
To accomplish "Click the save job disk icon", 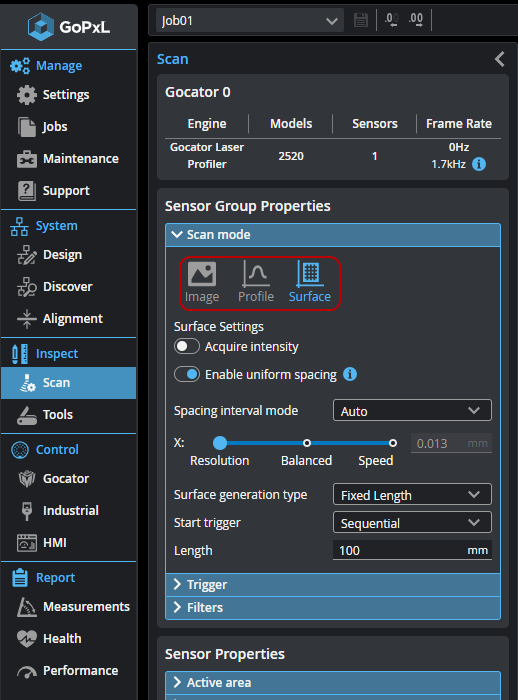I will (x=360, y=20).
